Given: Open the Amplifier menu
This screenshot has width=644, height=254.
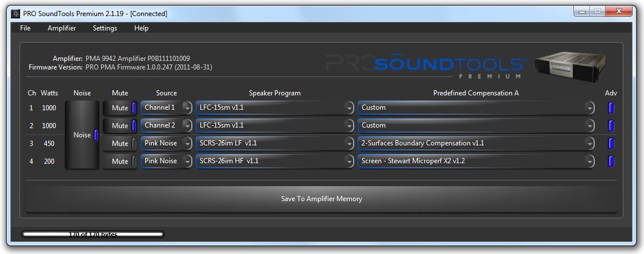Looking at the screenshot, I should 61,28.
